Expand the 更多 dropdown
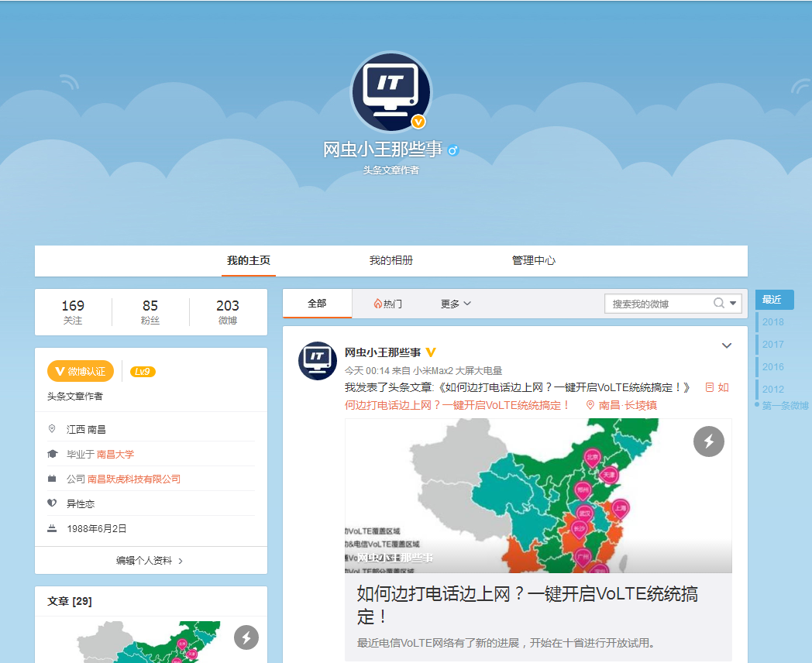Screen dimensions: 812x663 click(x=455, y=304)
